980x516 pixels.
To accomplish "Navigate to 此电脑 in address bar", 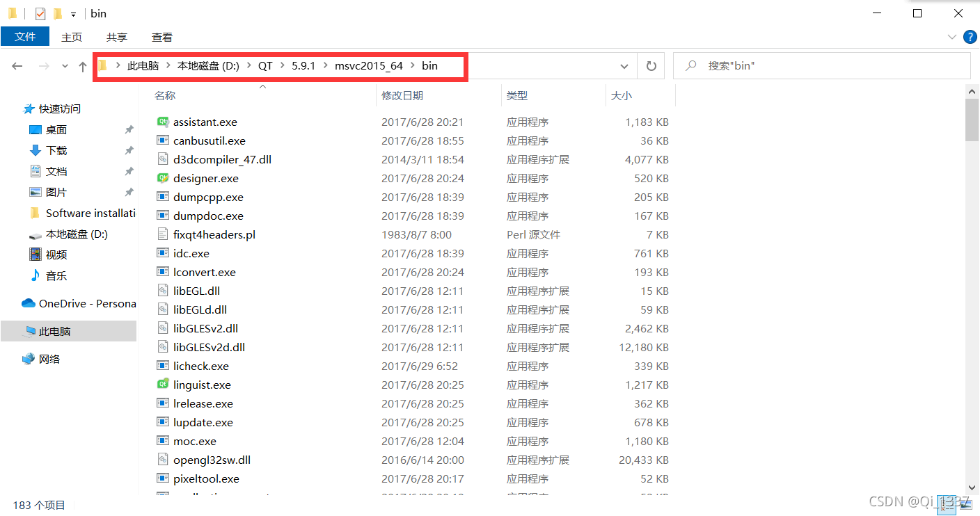I will pos(143,66).
